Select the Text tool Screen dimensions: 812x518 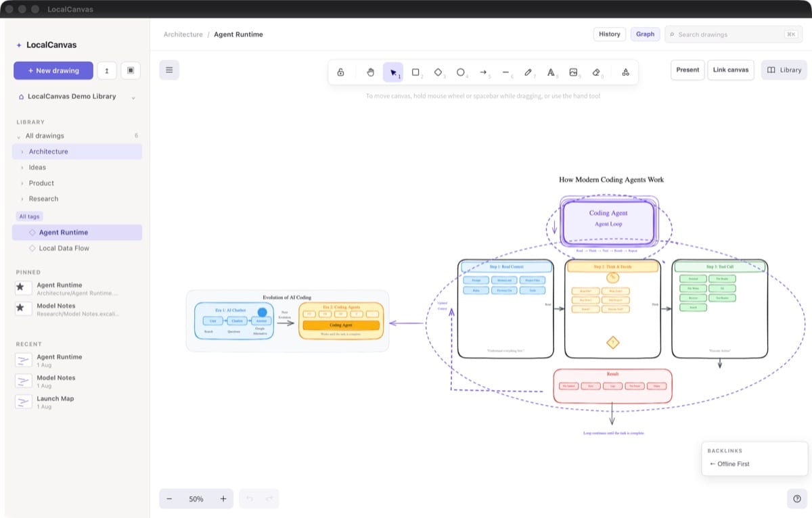pyautogui.click(x=551, y=72)
